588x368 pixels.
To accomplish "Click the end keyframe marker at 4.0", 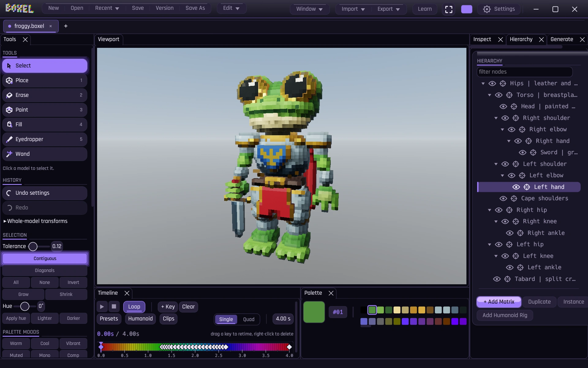I will point(289,347).
